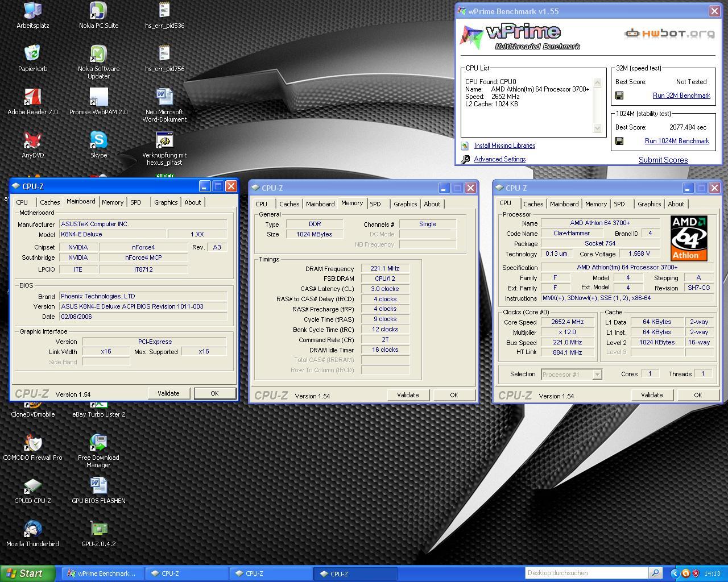The image size is (728, 582).
Task: Click the desktop search magnifier icon
Action: coord(655,573)
